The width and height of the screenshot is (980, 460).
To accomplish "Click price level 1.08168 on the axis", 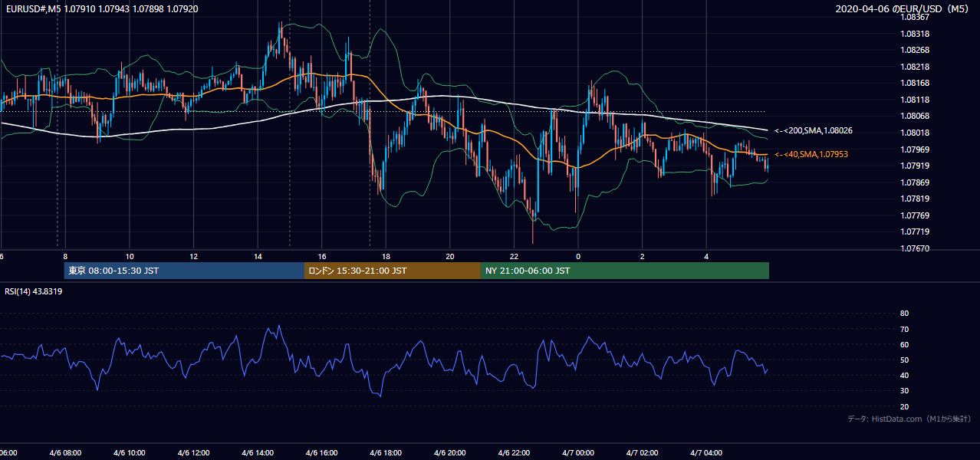I will [x=916, y=83].
